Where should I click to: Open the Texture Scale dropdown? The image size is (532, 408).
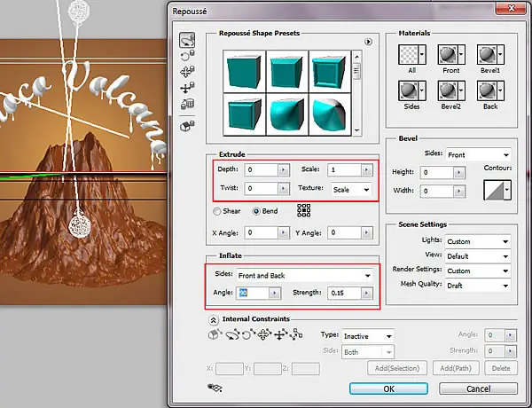(x=351, y=190)
